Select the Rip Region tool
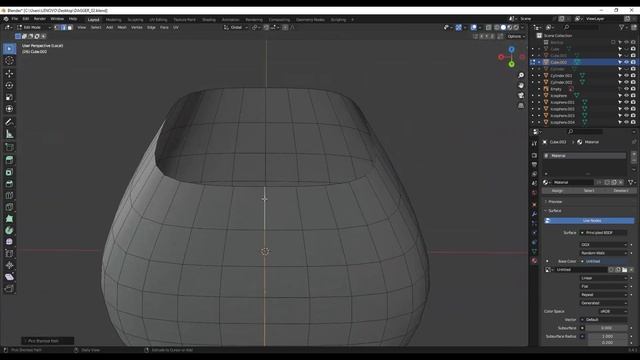 point(9,289)
